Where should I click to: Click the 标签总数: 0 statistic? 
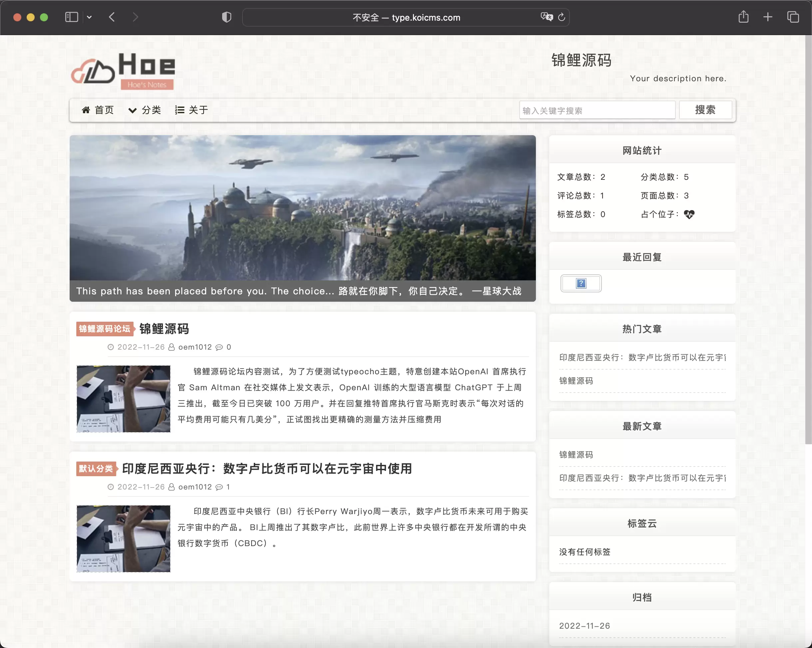click(x=581, y=214)
